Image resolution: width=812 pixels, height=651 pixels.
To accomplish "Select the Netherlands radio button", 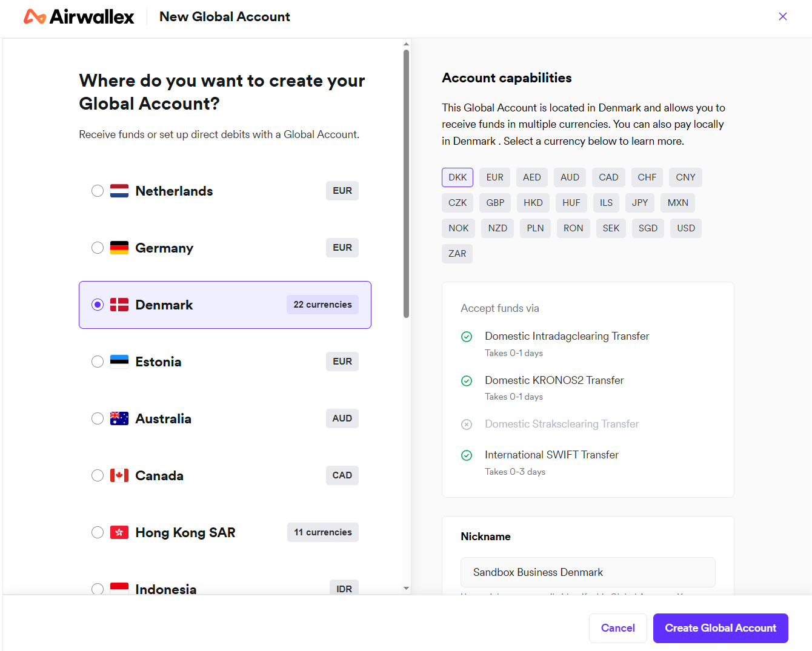I will tap(98, 191).
